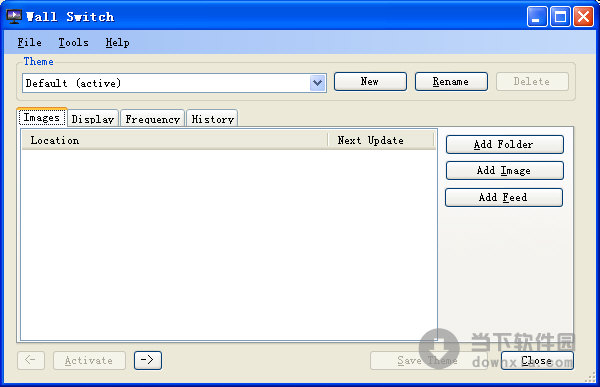Click the Add Folder button
Screen dimensions: 600x387
pos(504,144)
